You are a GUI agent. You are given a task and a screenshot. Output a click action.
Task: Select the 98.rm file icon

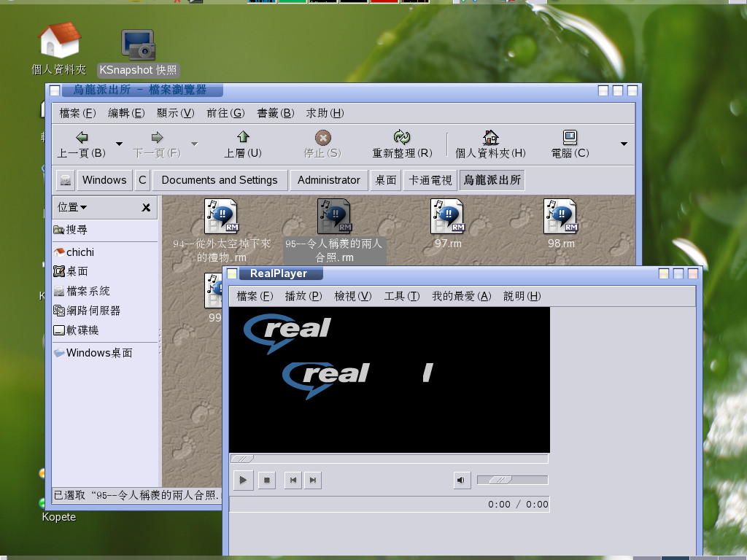click(561, 217)
